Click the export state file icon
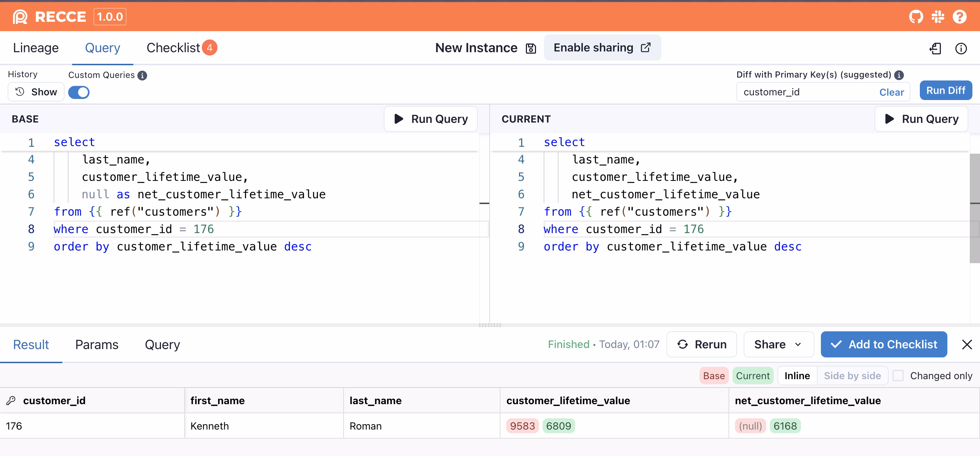 click(935, 48)
